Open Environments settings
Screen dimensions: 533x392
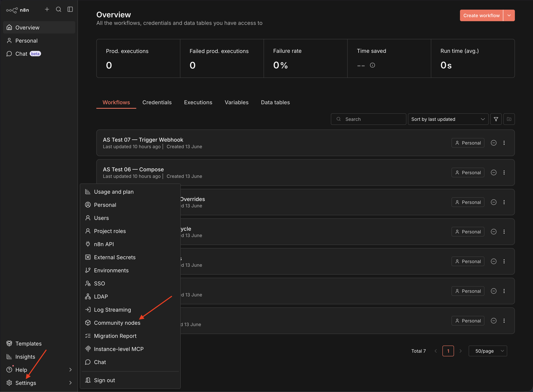[x=130, y=270]
